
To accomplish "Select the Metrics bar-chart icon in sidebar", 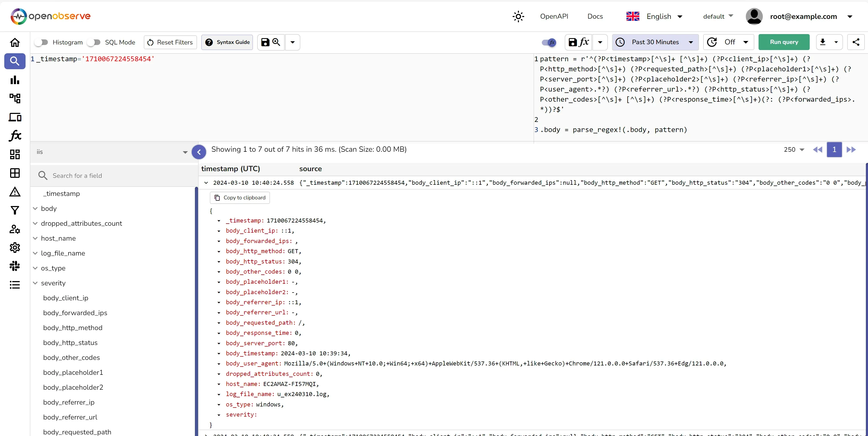I will point(15,80).
